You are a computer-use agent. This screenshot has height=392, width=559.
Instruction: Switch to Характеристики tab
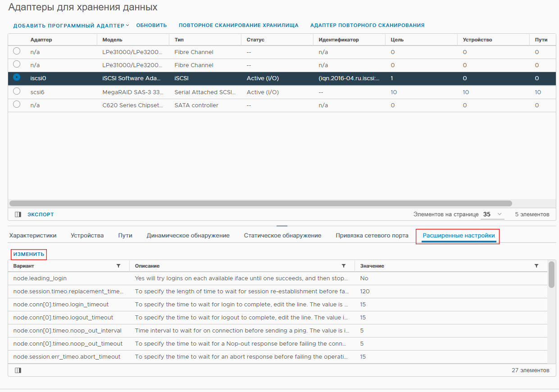point(33,236)
